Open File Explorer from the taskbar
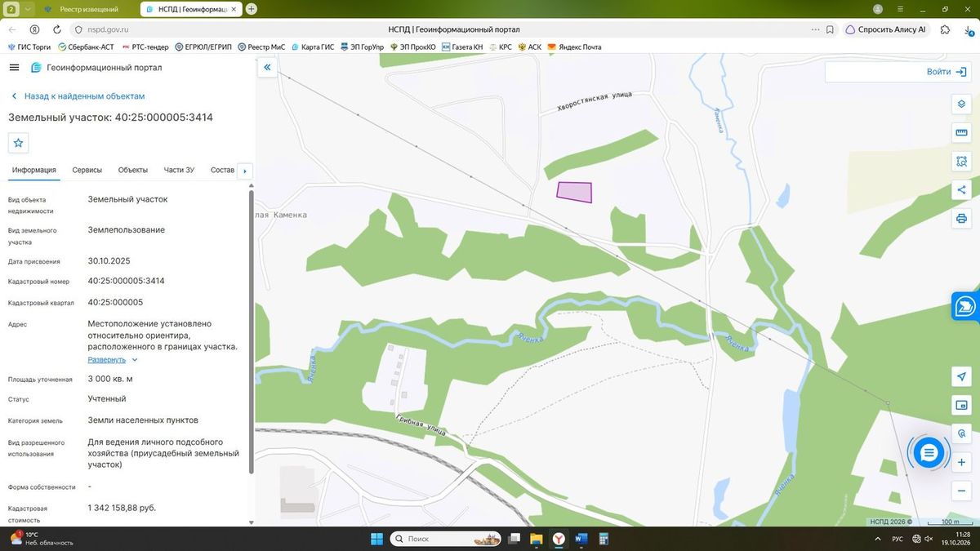980x551 pixels. coord(536,539)
